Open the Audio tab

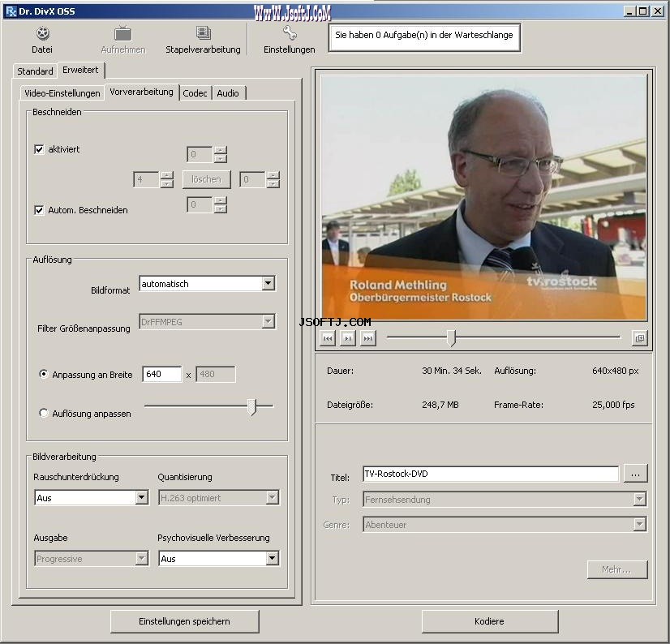point(228,93)
